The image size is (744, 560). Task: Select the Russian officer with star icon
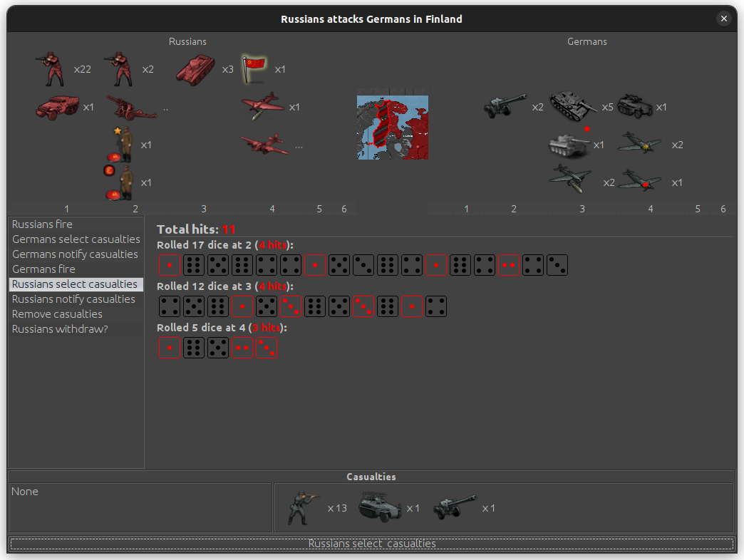tap(120, 145)
